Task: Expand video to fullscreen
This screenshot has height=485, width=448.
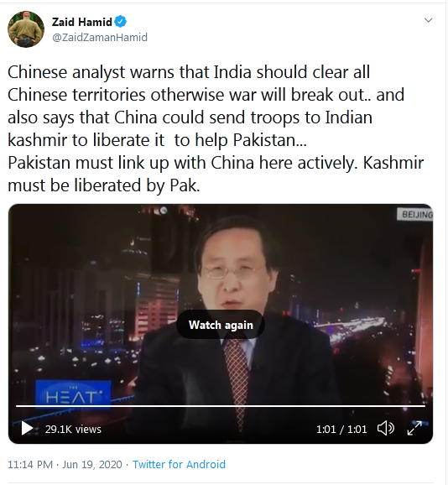Action: point(414,429)
